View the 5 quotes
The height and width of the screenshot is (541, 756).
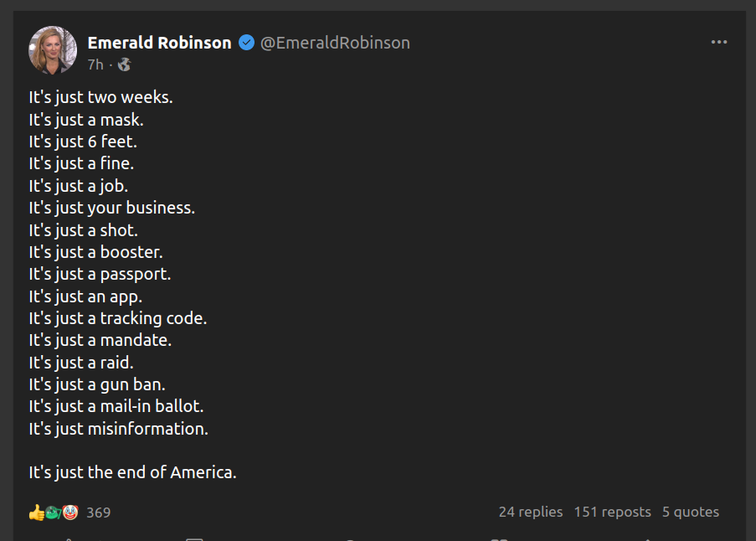tap(691, 512)
